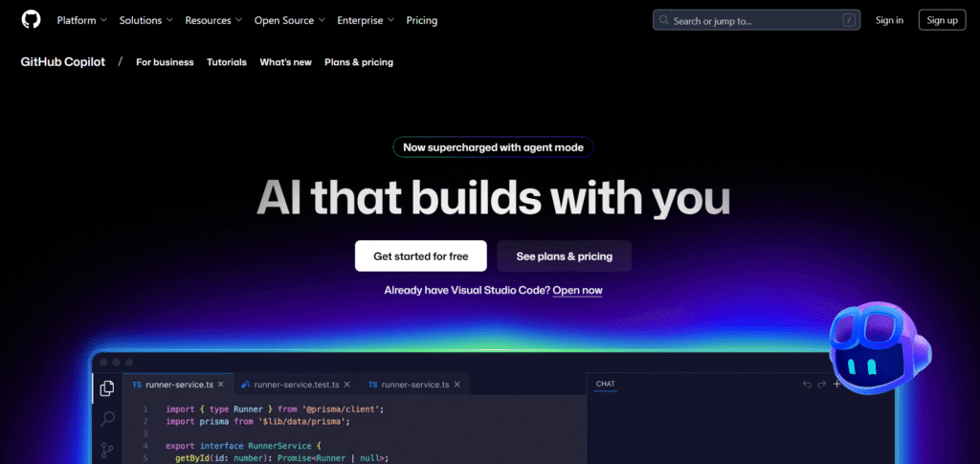The height and width of the screenshot is (464, 980).
Task: Expand the Platform dropdown menu
Action: (x=81, y=20)
